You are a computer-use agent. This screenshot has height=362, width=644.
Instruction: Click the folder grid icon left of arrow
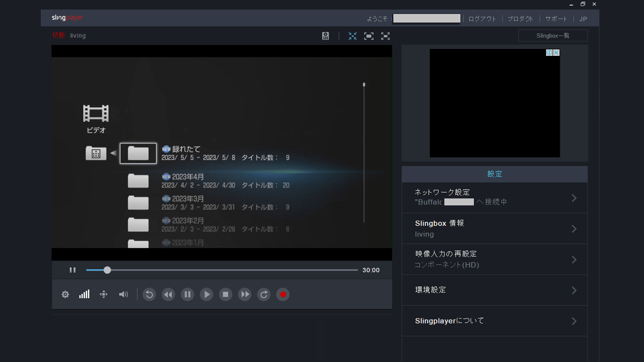[x=96, y=153]
